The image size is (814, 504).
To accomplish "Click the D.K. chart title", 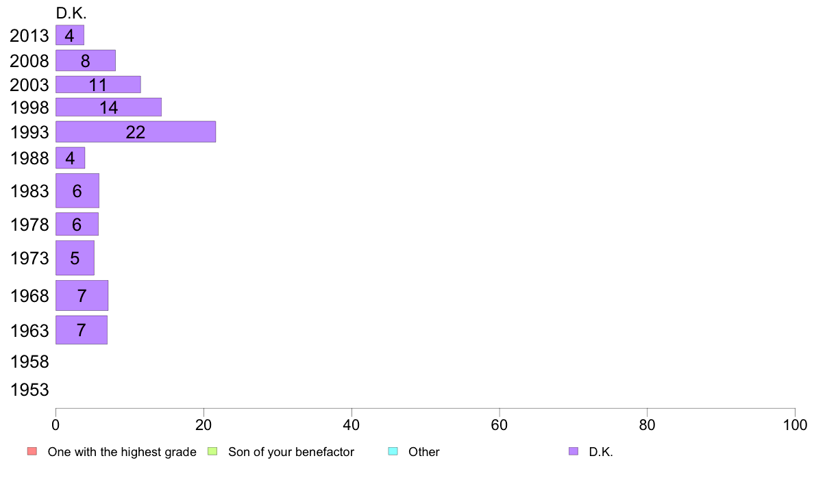I will coord(71,13).
